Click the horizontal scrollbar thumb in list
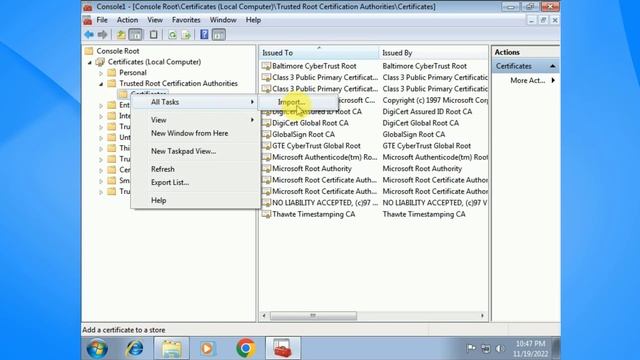This screenshot has height=360, width=640. click(313, 316)
